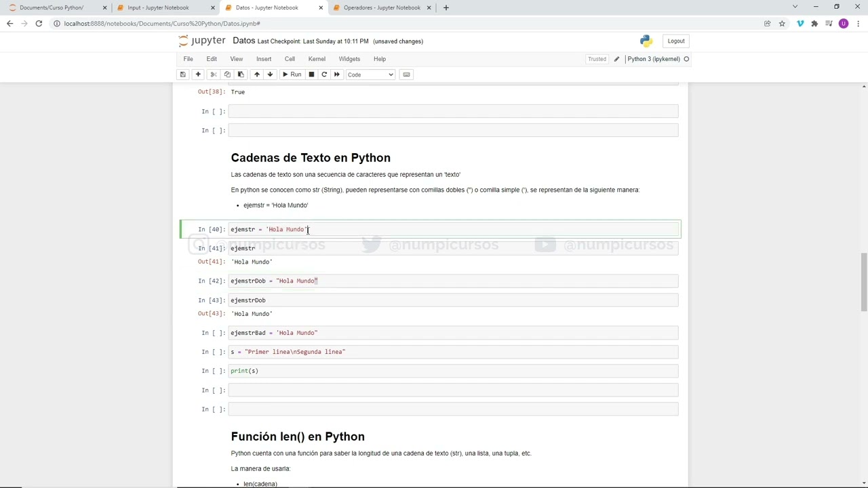Expand the browser tab search chevron
868x488 pixels.
pyautogui.click(x=795, y=7)
